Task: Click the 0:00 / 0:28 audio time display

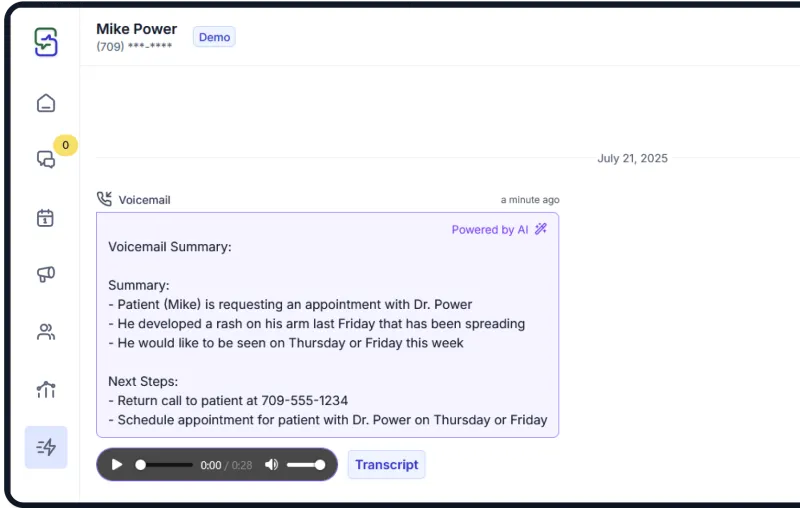Action: click(x=226, y=465)
